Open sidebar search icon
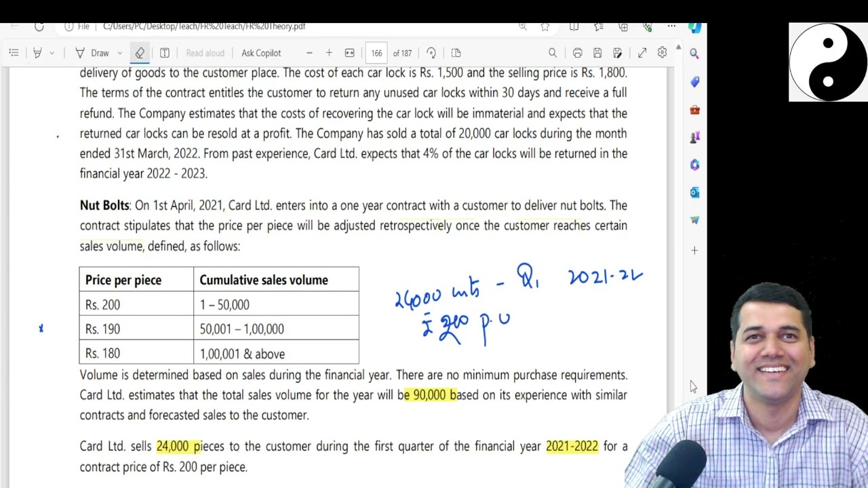 694,53
